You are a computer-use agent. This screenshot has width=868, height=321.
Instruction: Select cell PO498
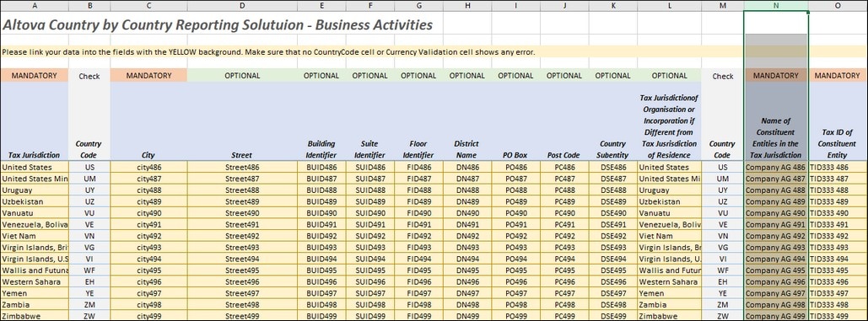click(x=515, y=304)
